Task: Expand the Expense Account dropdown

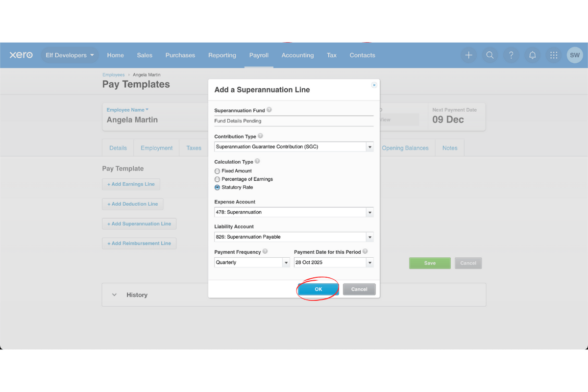Action: (x=370, y=212)
